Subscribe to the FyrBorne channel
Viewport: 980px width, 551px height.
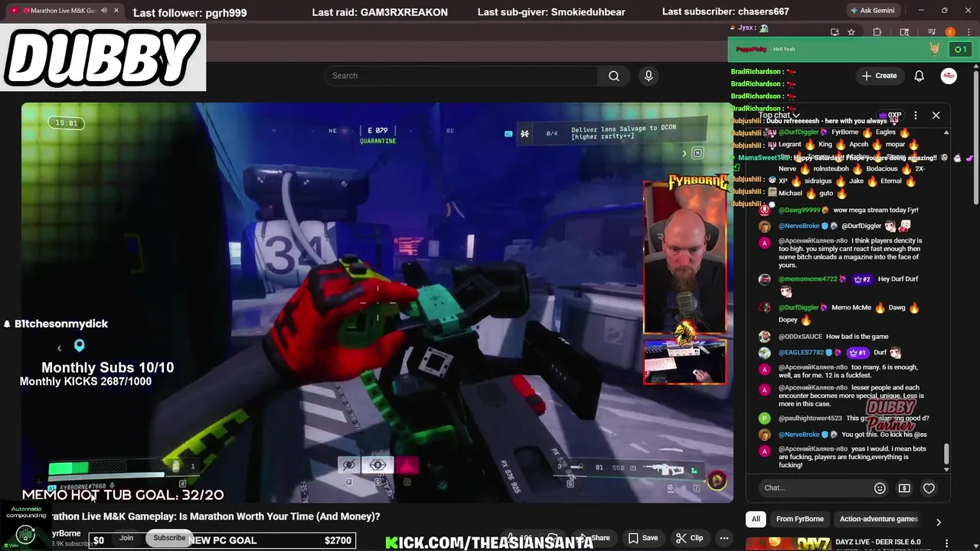(x=169, y=538)
